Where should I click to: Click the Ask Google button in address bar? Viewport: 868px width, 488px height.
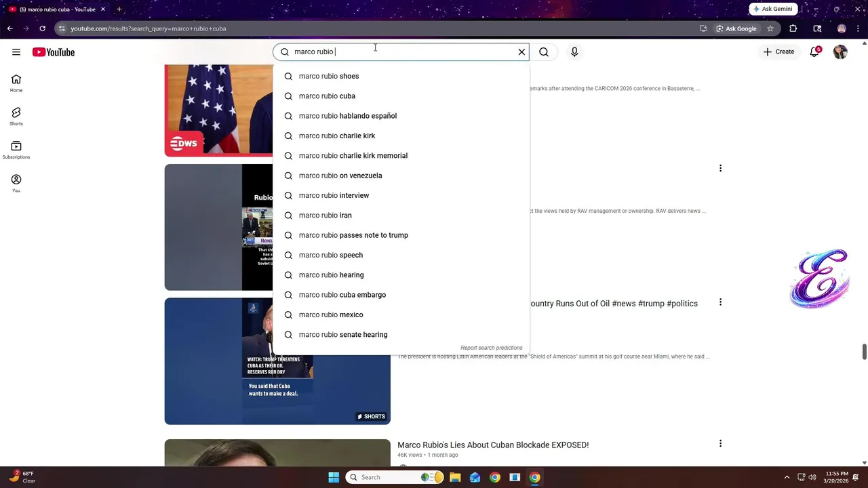[736, 28]
